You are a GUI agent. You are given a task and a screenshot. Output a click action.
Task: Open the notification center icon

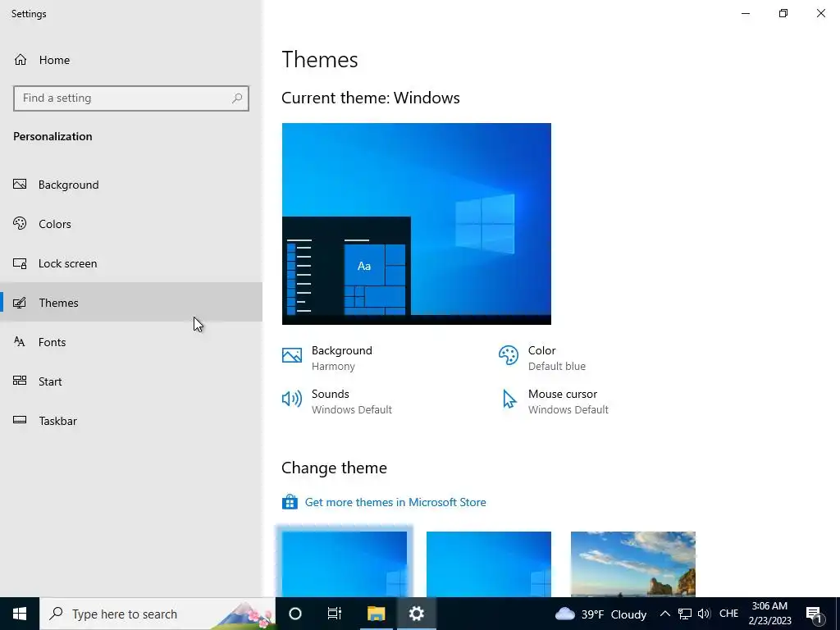(815, 614)
